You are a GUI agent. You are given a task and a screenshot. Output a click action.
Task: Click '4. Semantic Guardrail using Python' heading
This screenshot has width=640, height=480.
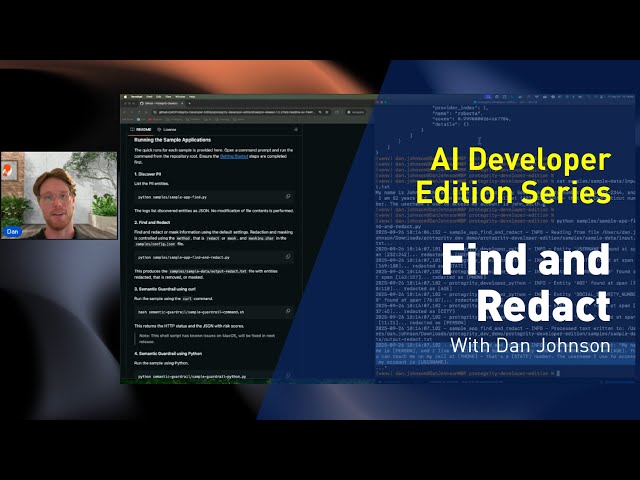pyautogui.click(x=168, y=353)
